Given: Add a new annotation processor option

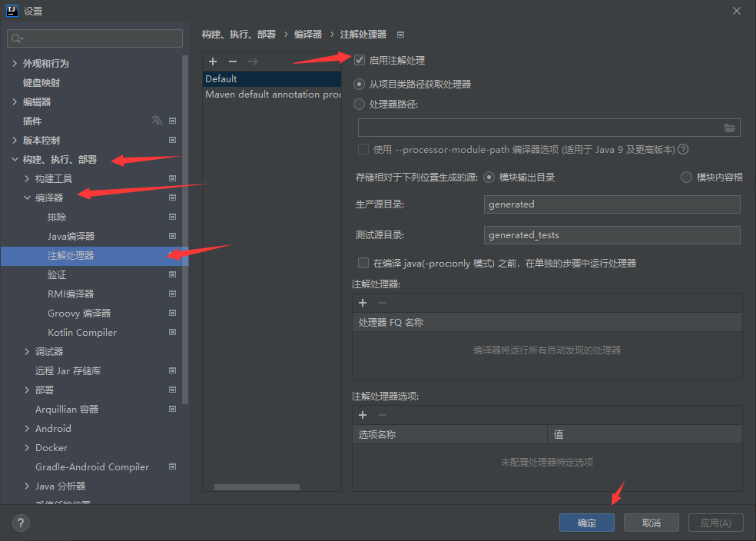Looking at the screenshot, I should coord(363,415).
